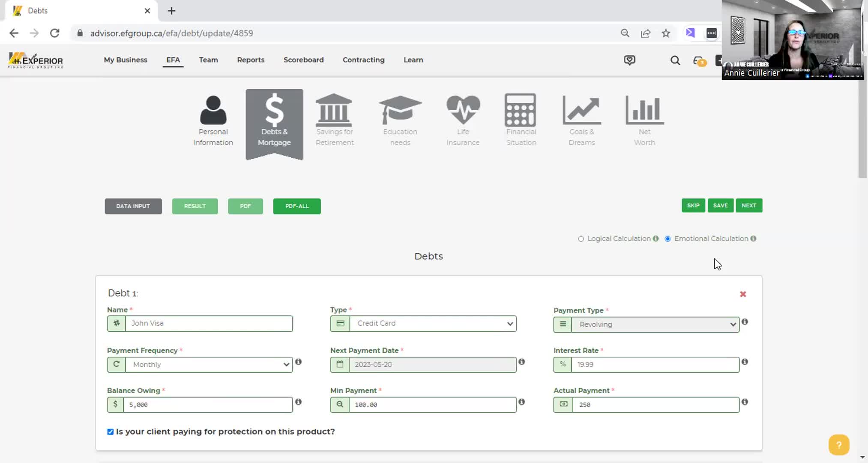This screenshot has width=868, height=463.
Task: Open the Payment Frequency Monthly dropdown
Action: [209, 365]
